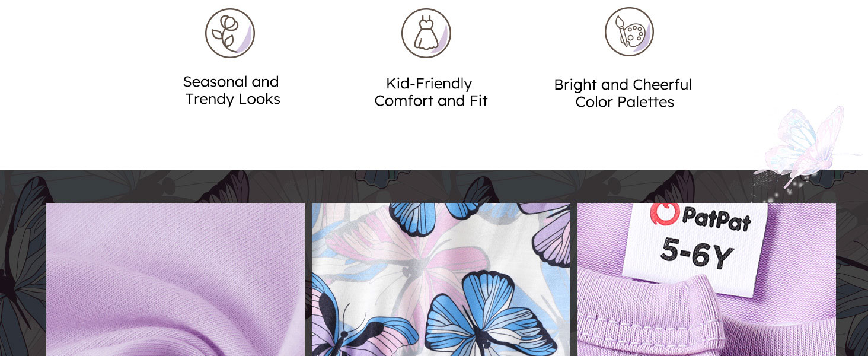This screenshot has height=356, width=868.
Task: Click the dress circle icon
Action: [426, 33]
